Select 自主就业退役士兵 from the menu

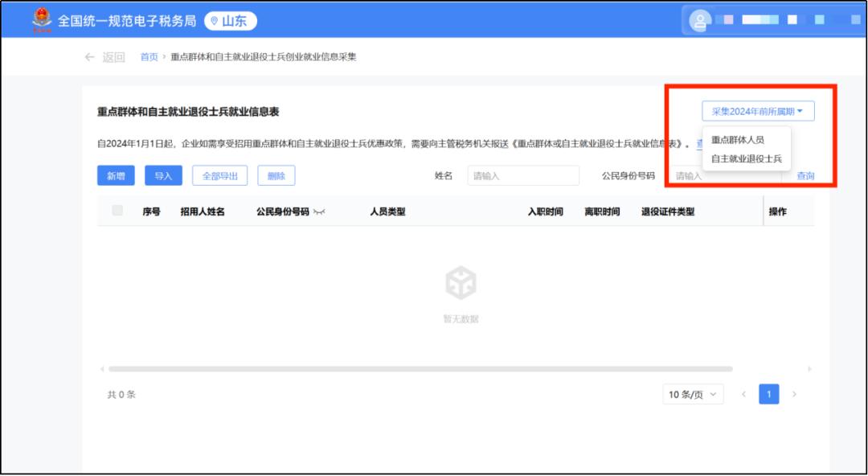coord(746,159)
